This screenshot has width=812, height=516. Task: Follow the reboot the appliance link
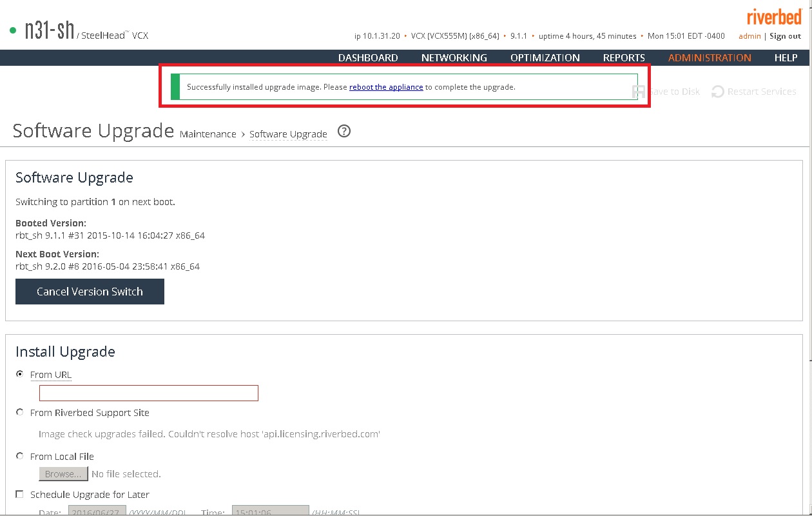pyautogui.click(x=386, y=87)
